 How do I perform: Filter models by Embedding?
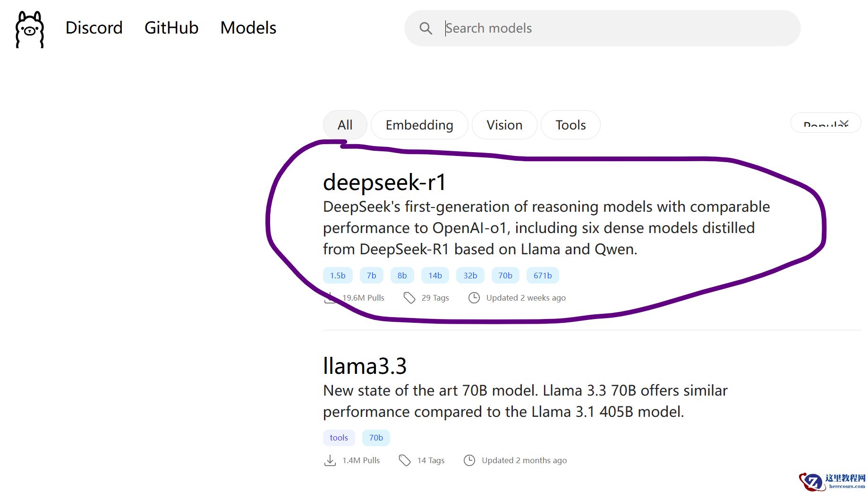pyautogui.click(x=419, y=125)
